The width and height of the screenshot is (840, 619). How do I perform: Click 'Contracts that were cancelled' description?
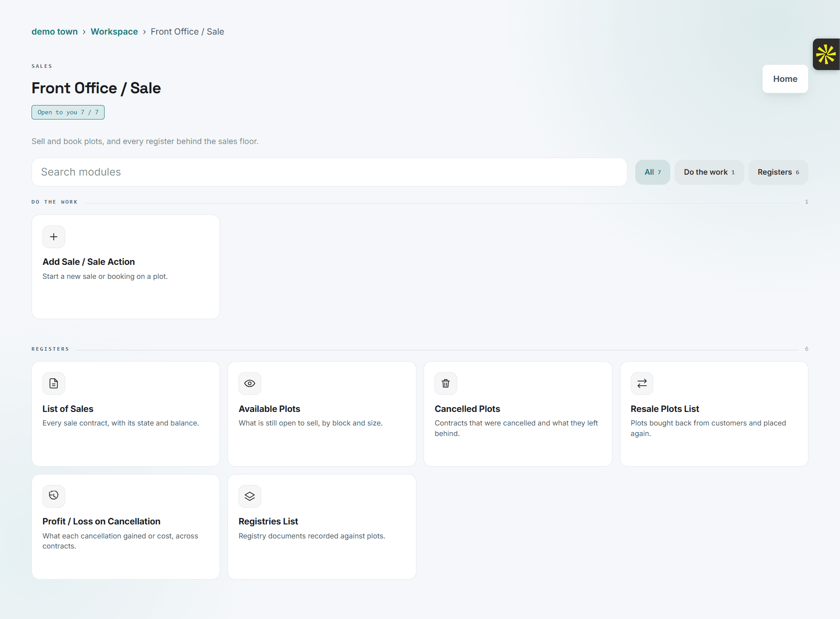pyautogui.click(x=516, y=428)
